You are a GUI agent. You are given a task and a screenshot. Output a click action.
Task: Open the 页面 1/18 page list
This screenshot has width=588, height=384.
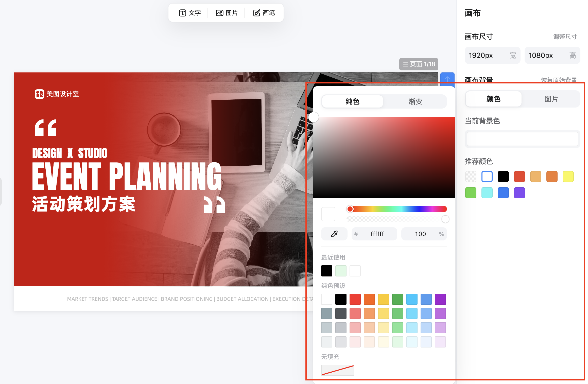pyautogui.click(x=419, y=64)
